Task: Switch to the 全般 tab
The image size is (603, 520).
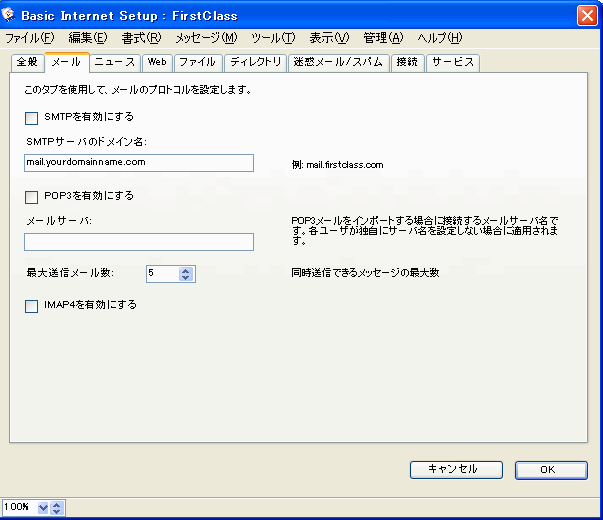Action: (x=28, y=62)
